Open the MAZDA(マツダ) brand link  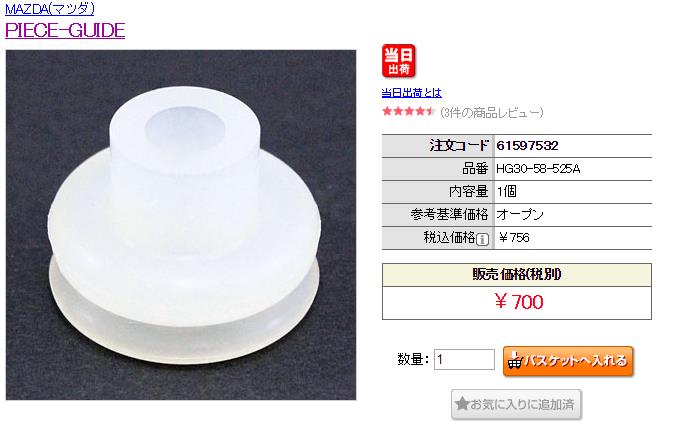[50, 8]
